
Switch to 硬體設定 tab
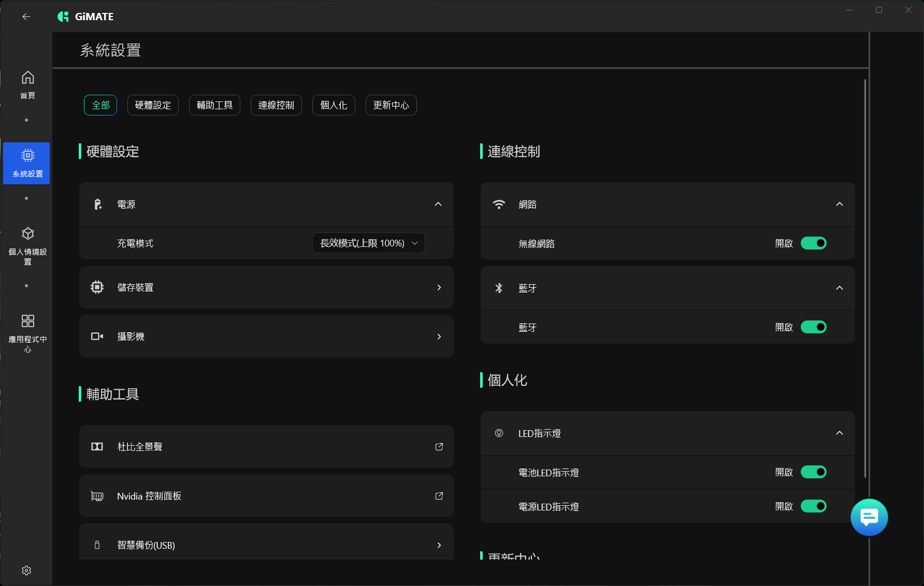(153, 105)
